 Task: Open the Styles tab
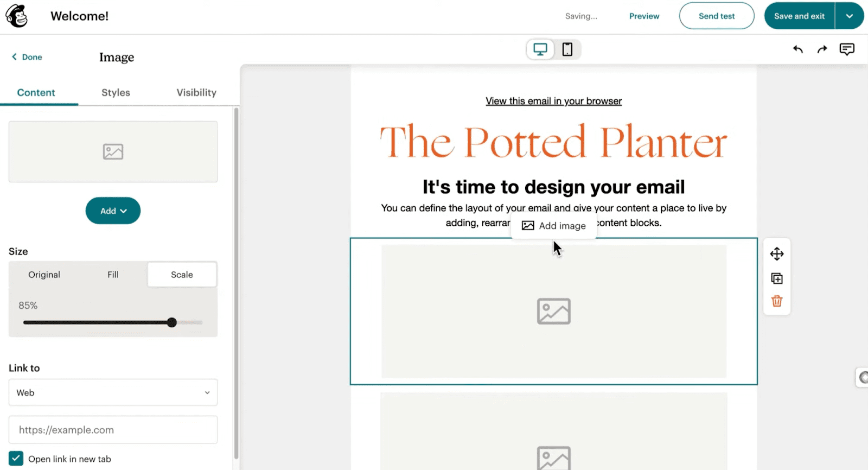(x=116, y=92)
